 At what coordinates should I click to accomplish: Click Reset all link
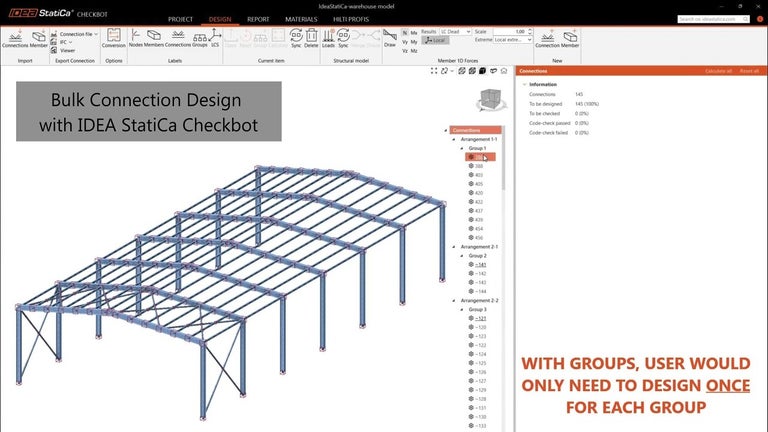pyautogui.click(x=749, y=71)
